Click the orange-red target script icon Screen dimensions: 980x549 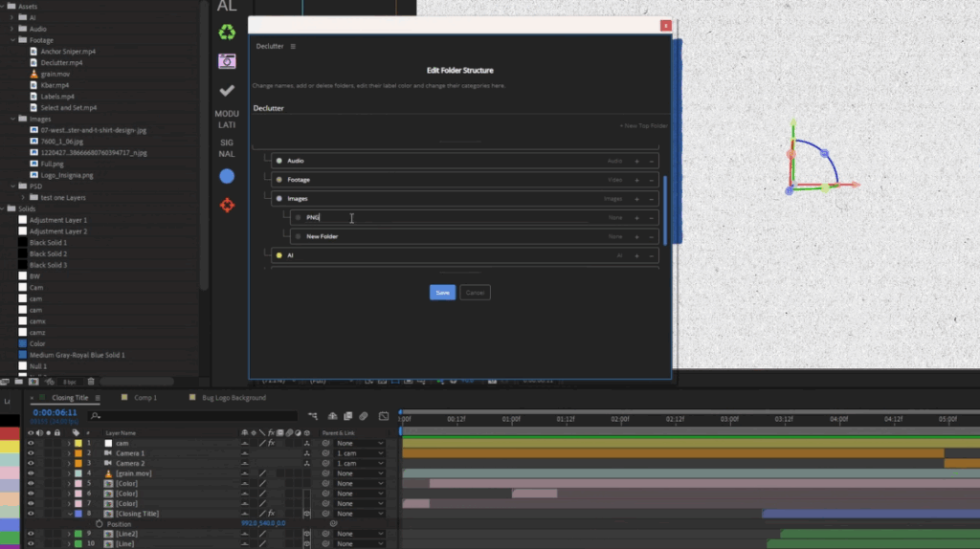(227, 205)
